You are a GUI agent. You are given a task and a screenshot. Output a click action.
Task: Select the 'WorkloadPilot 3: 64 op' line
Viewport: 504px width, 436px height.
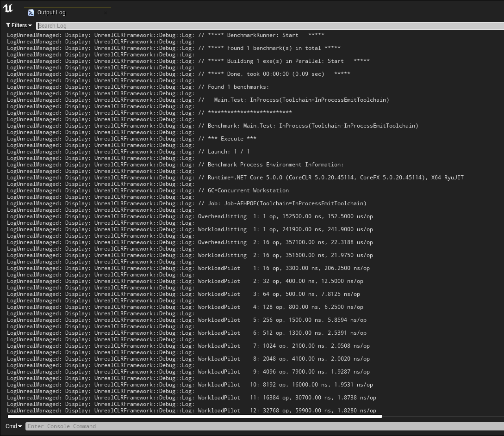point(184,294)
